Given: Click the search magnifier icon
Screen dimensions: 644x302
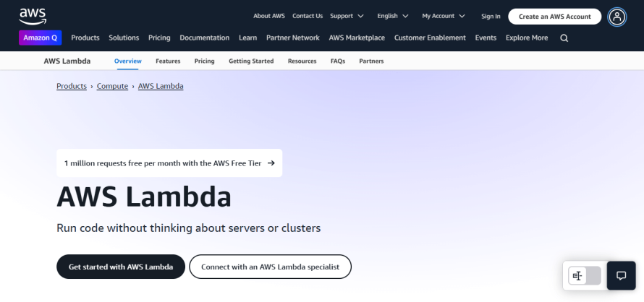Looking at the screenshot, I should tap(564, 38).
